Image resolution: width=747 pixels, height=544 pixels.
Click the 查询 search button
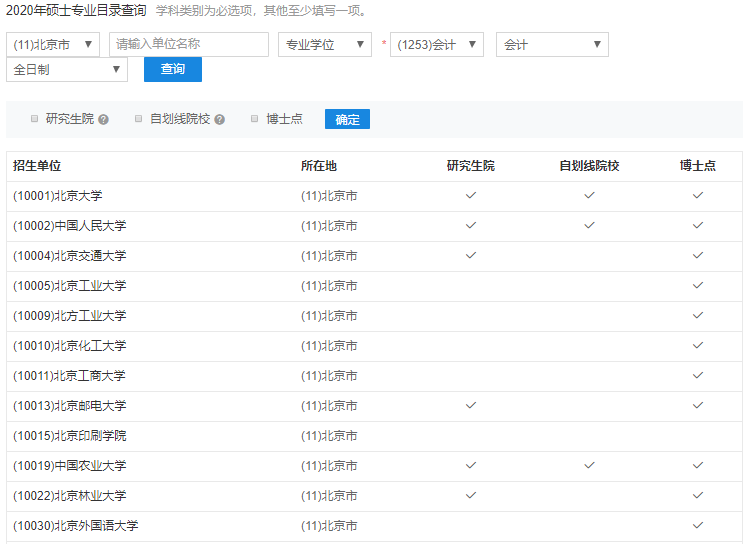173,69
